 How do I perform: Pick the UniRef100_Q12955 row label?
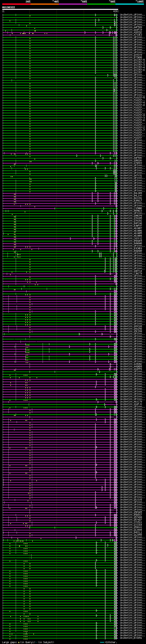tap(131, 535)
